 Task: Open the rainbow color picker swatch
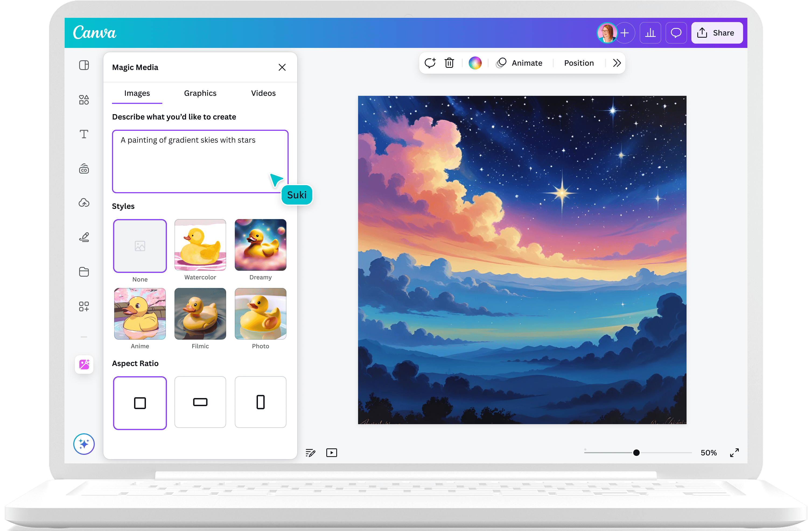pyautogui.click(x=475, y=63)
